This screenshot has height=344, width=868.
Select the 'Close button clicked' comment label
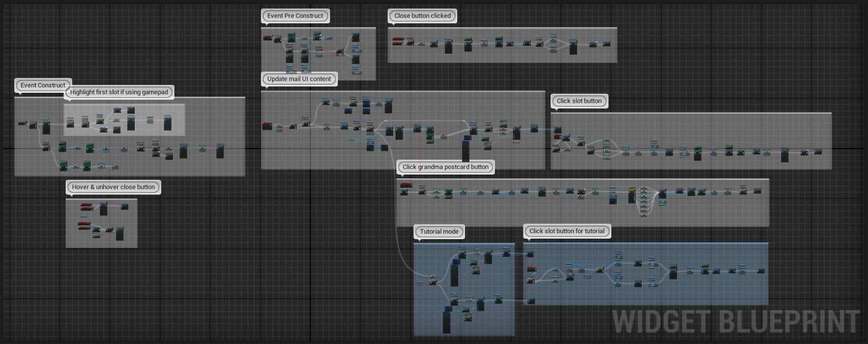pyautogui.click(x=422, y=15)
